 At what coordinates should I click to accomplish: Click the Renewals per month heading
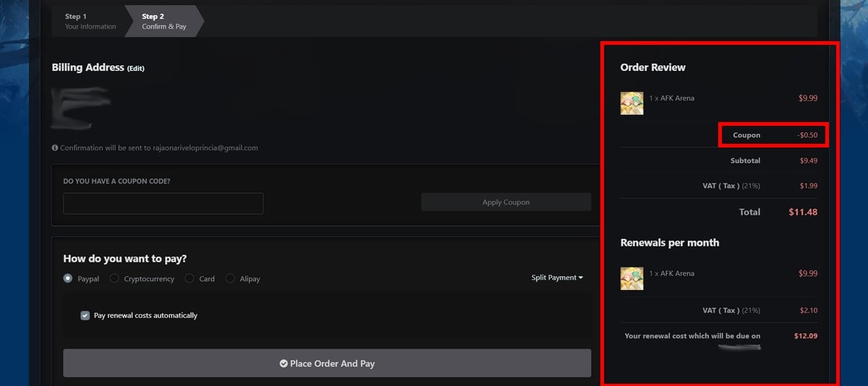pos(670,243)
